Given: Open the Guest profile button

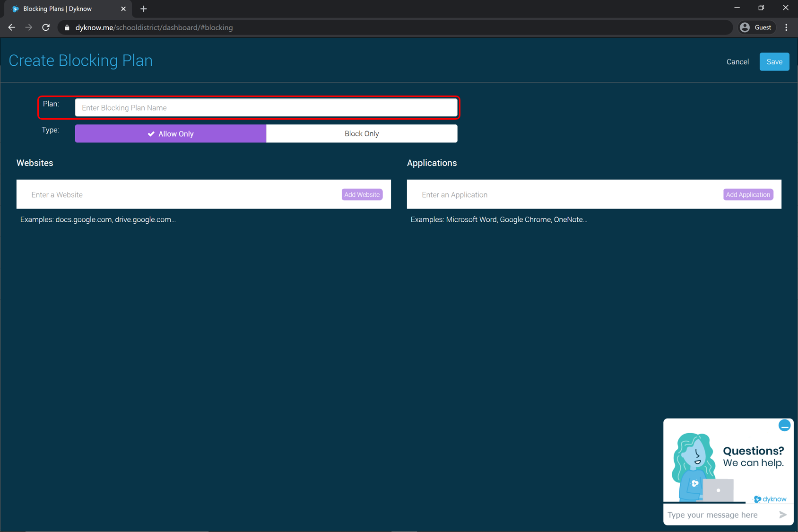Looking at the screenshot, I should (756, 27).
